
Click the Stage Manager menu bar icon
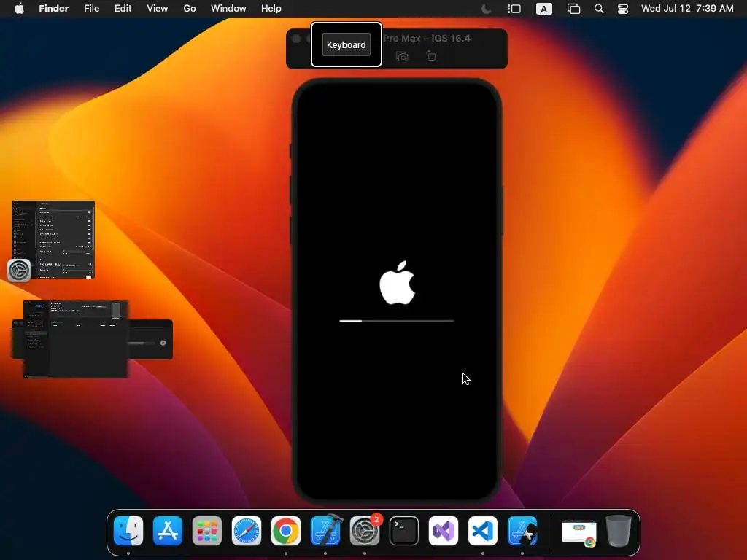coord(514,9)
